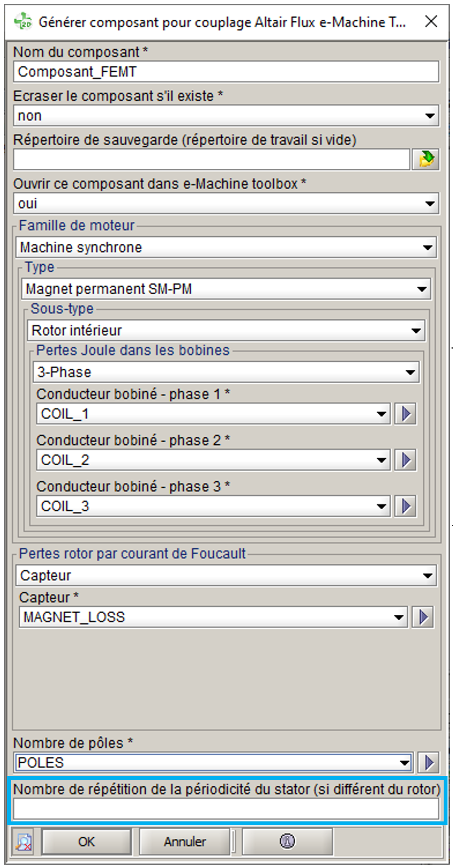Click the arrow button beside POLES
This screenshot has height=868, width=453.
[x=429, y=762]
